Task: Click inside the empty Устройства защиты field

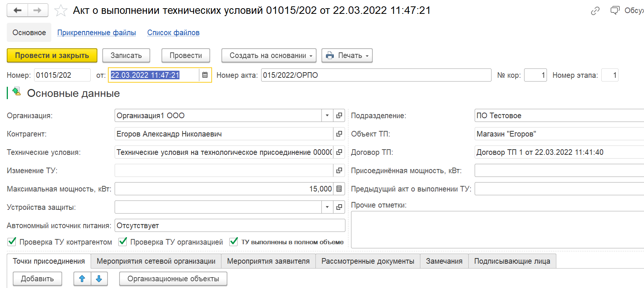Action: tap(218, 207)
